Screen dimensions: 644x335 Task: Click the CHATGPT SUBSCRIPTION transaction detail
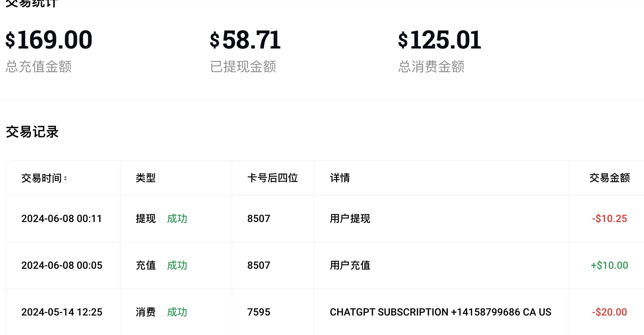click(x=441, y=312)
